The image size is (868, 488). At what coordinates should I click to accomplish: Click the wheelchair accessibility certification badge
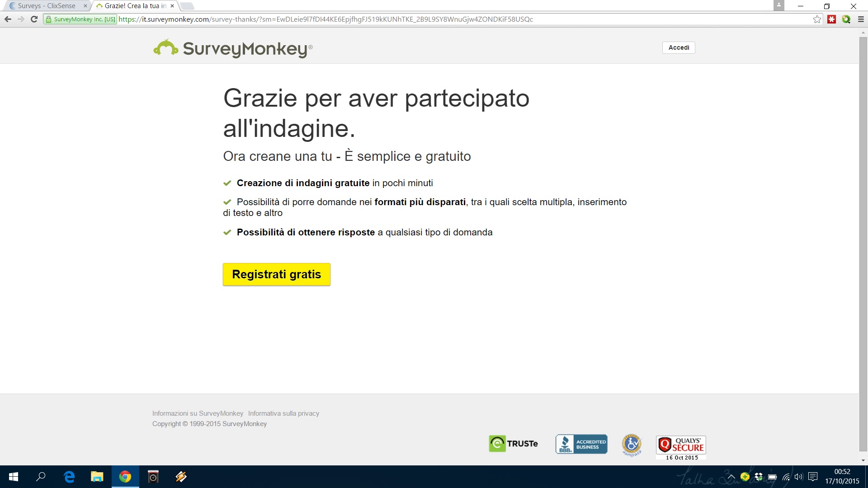point(632,445)
